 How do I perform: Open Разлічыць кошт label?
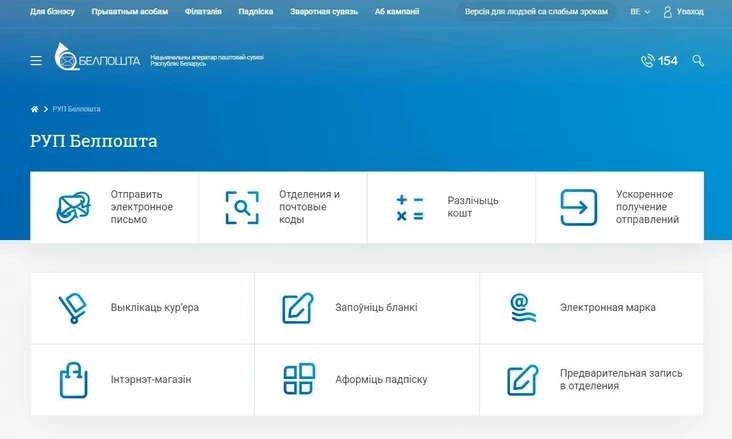point(472,207)
